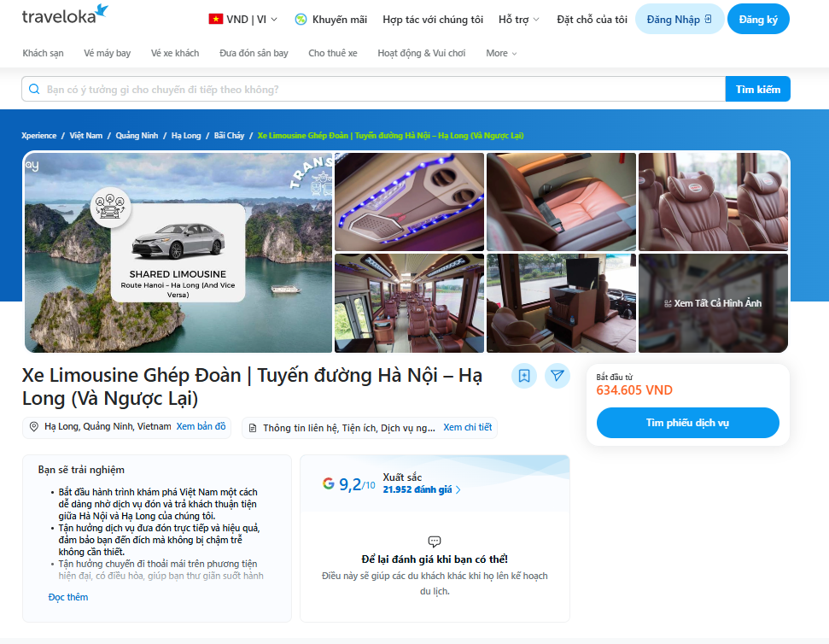
Task: Open Xem bản đồ map link
Action: tap(201, 426)
